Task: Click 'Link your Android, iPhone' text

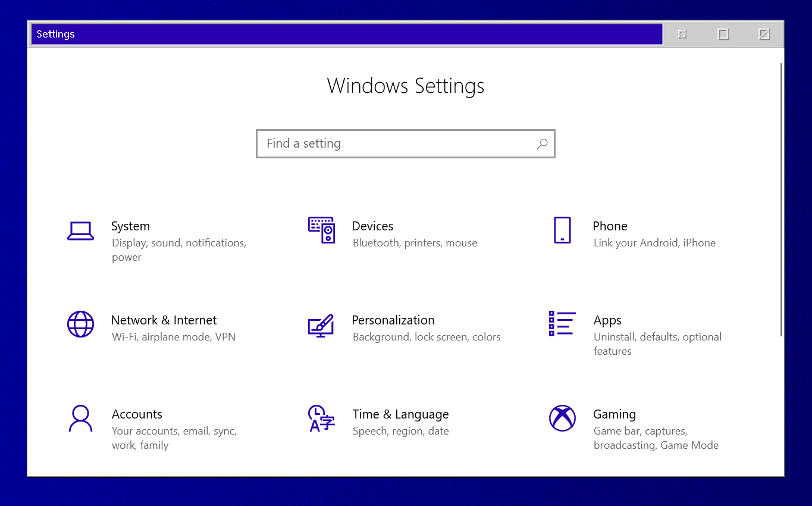Action: (x=654, y=243)
